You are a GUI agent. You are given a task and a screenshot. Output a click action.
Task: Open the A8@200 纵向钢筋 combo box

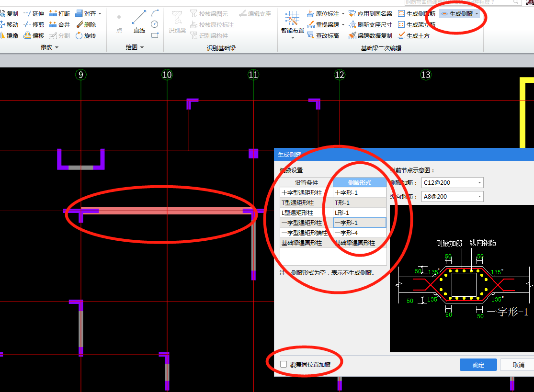point(452,196)
